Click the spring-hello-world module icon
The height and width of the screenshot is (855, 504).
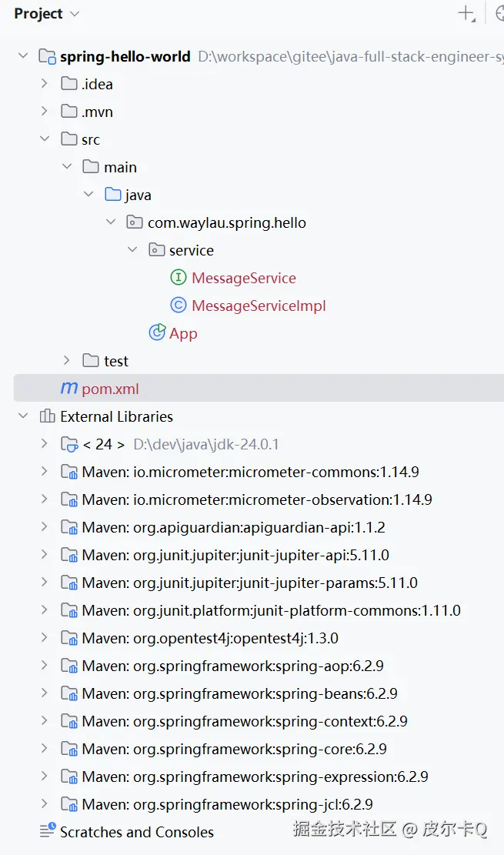pos(48,56)
